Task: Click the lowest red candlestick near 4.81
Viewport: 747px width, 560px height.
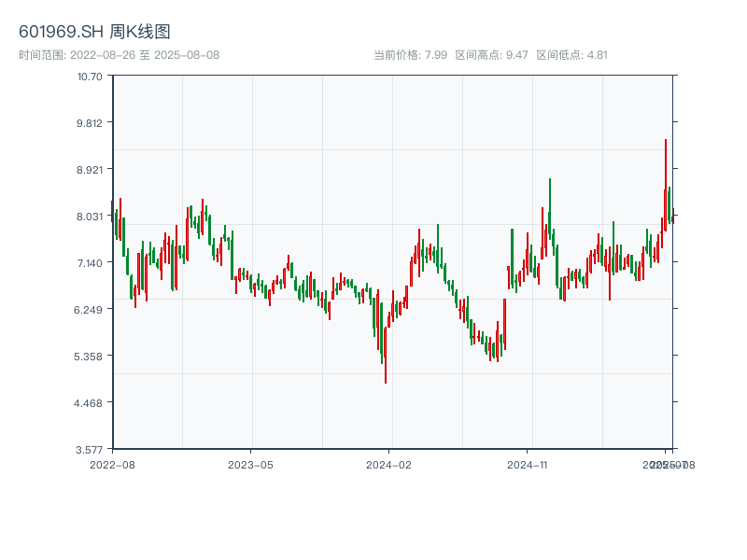Action: click(385, 359)
